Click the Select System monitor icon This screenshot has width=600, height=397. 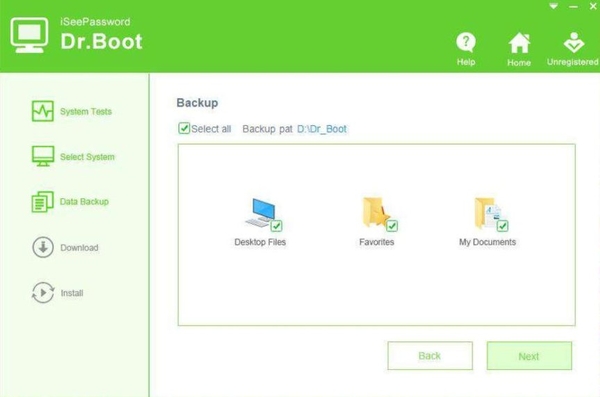pos(42,156)
